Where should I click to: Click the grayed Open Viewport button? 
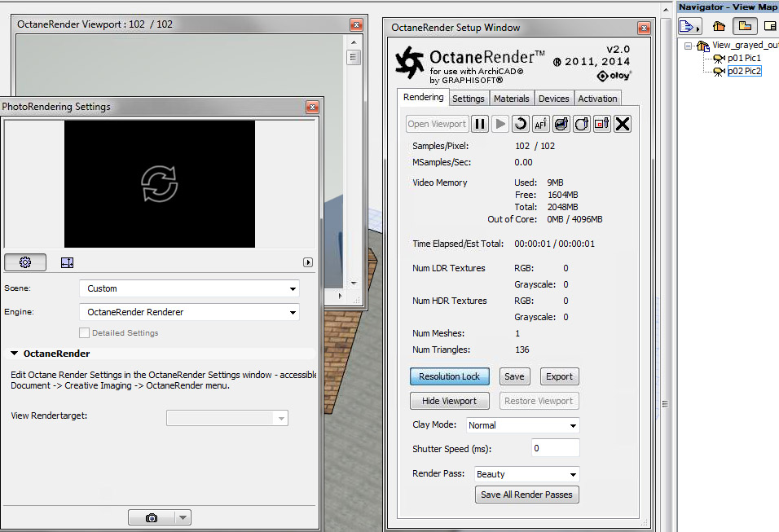point(437,124)
